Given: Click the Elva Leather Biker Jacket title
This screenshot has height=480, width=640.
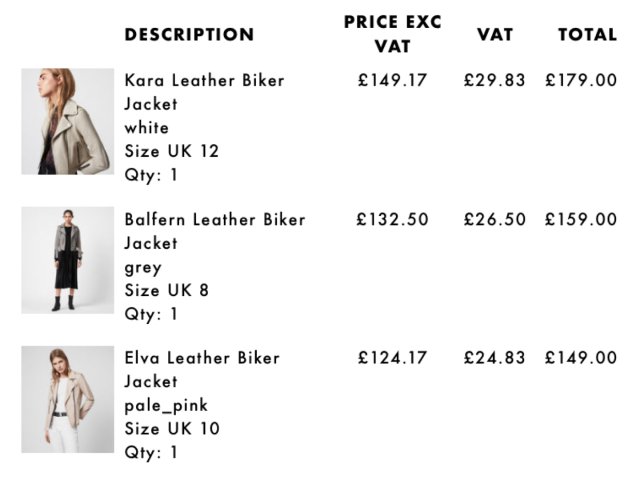Looking at the screenshot, I should (204, 369).
